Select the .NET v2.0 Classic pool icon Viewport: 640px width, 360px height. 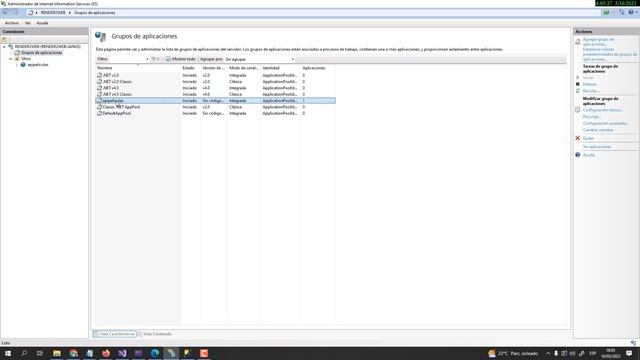[99, 82]
